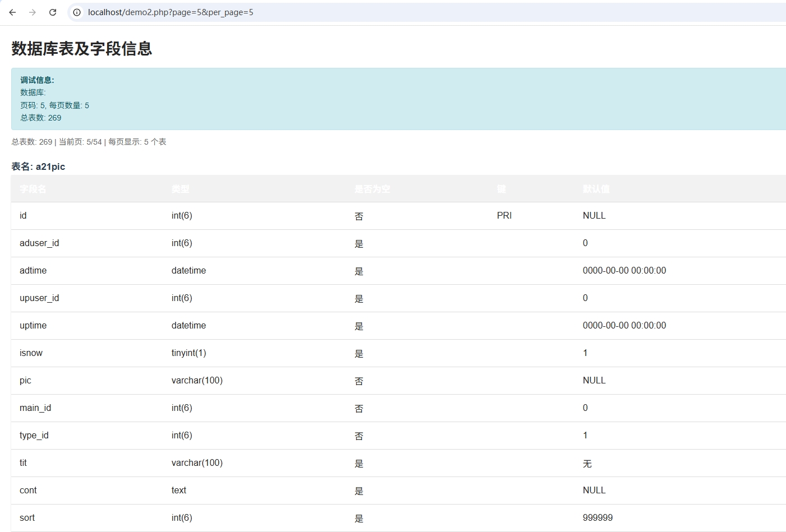Click NULL default in pic row

[x=594, y=381]
